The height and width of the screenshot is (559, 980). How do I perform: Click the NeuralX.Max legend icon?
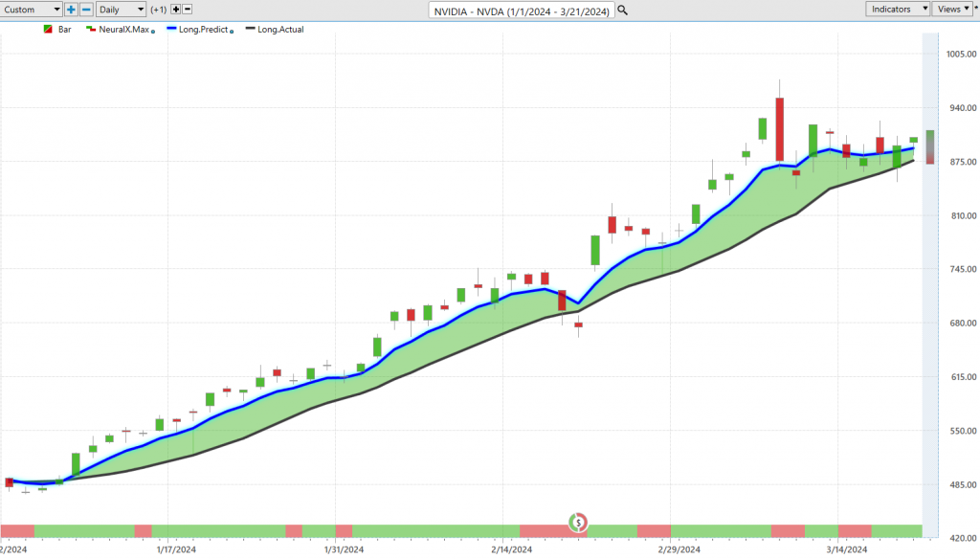[91, 30]
